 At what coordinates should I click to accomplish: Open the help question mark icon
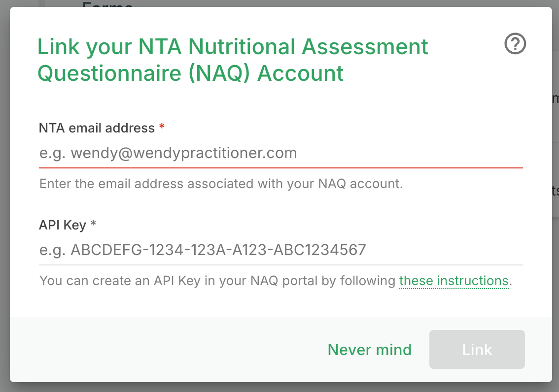(516, 44)
